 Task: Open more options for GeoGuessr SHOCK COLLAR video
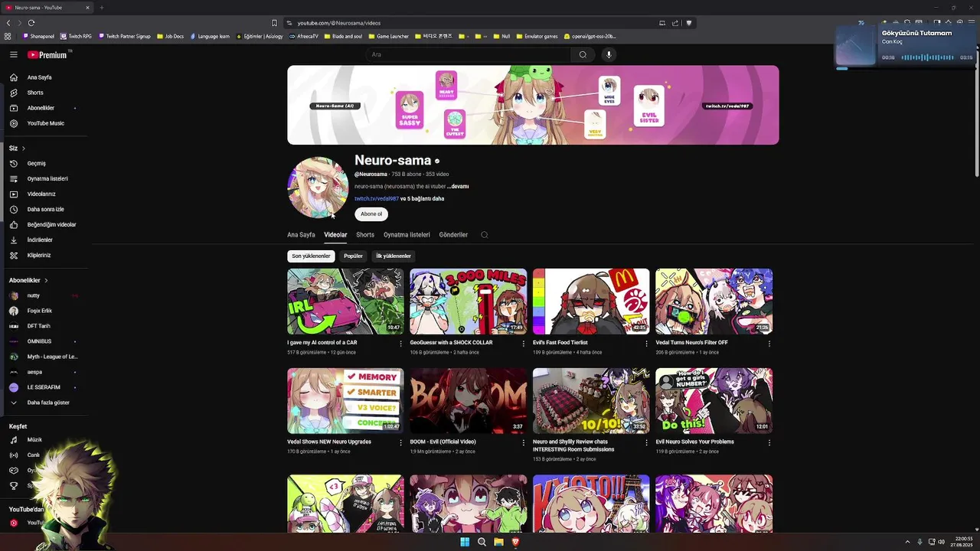(x=523, y=344)
